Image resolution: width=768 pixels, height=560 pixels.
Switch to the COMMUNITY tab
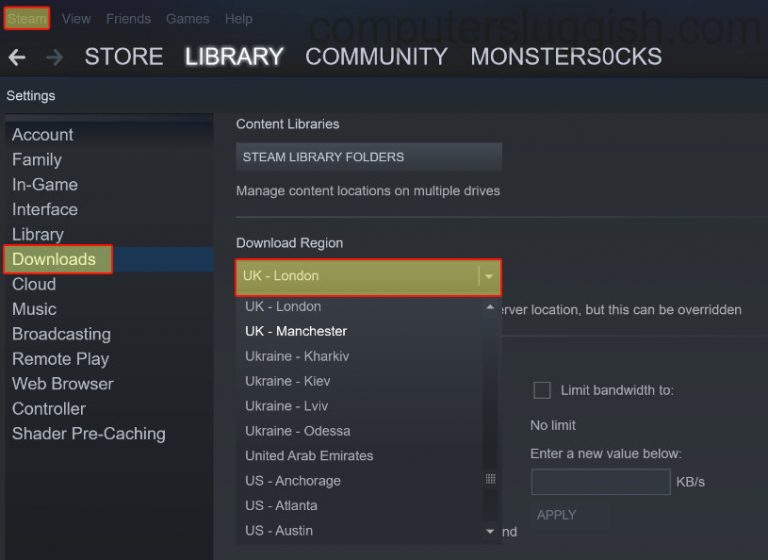point(376,56)
